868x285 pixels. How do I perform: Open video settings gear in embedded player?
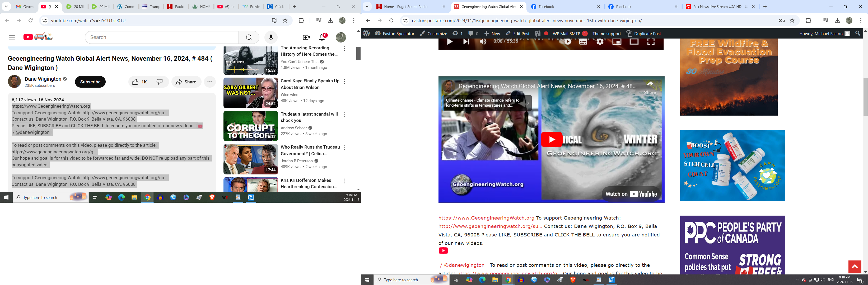tap(600, 42)
